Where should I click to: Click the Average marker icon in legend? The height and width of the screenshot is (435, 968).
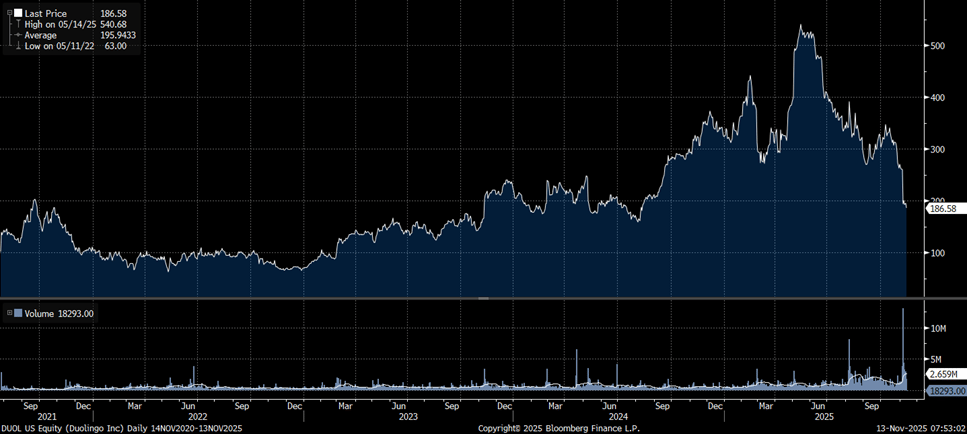pyautogui.click(x=19, y=35)
